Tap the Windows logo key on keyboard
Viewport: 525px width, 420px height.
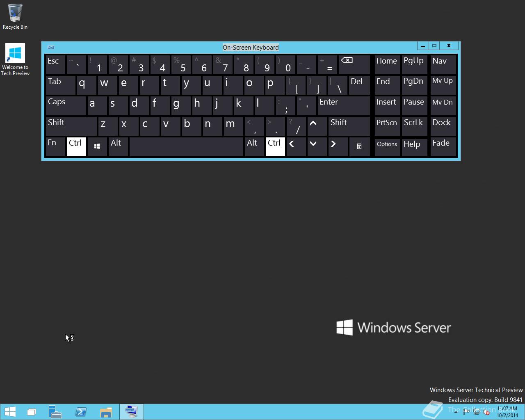click(97, 147)
